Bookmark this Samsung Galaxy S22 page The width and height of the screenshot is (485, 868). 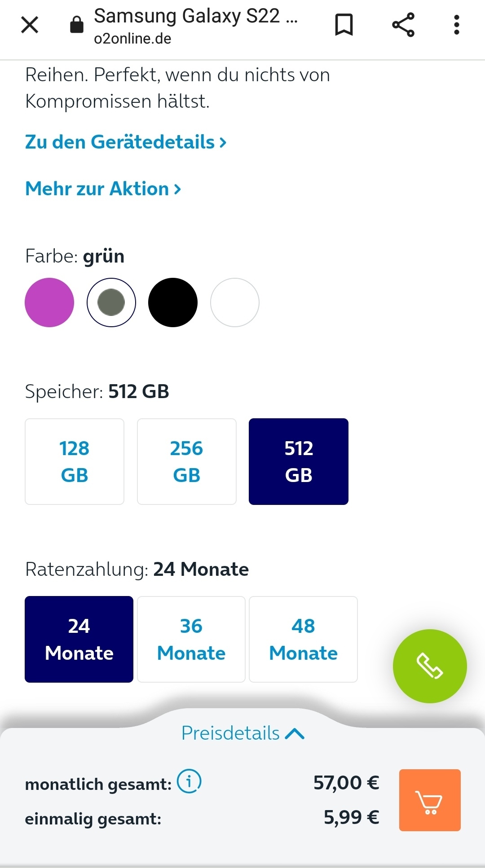(x=344, y=25)
